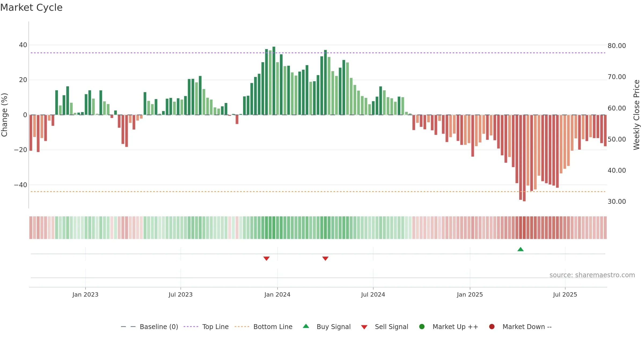The height and width of the screenshot is (362, 644).
Task: Click the 70.00 right axis value
Action: tap(617, 77)
